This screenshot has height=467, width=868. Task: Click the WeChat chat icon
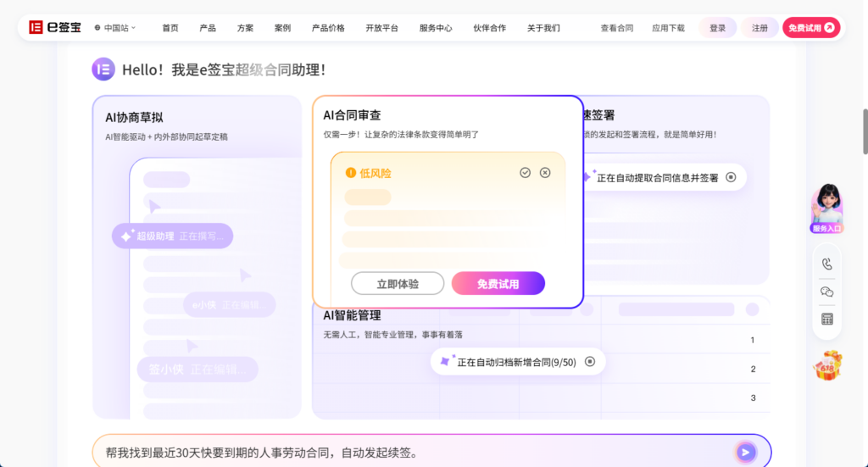pos(827,292)
